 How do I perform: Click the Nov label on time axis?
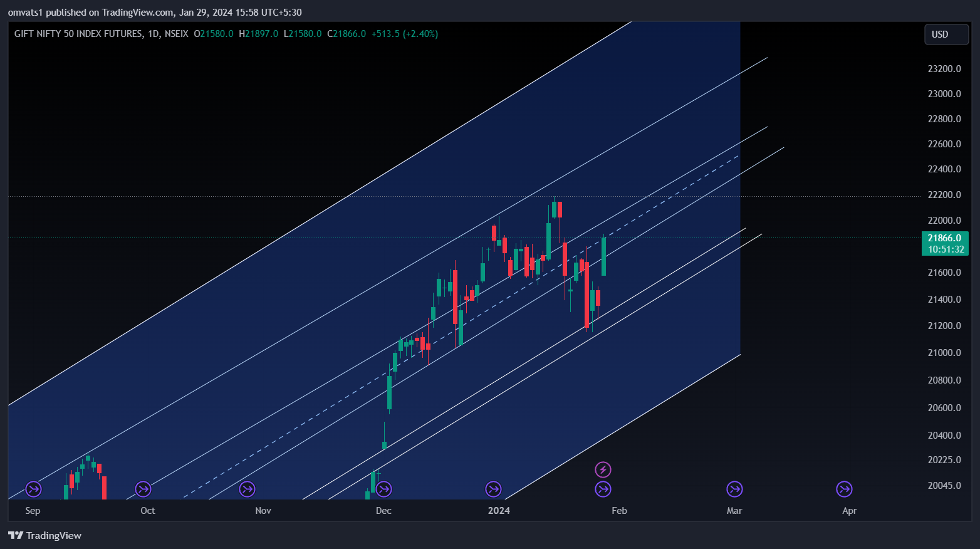tap(263, 511)
